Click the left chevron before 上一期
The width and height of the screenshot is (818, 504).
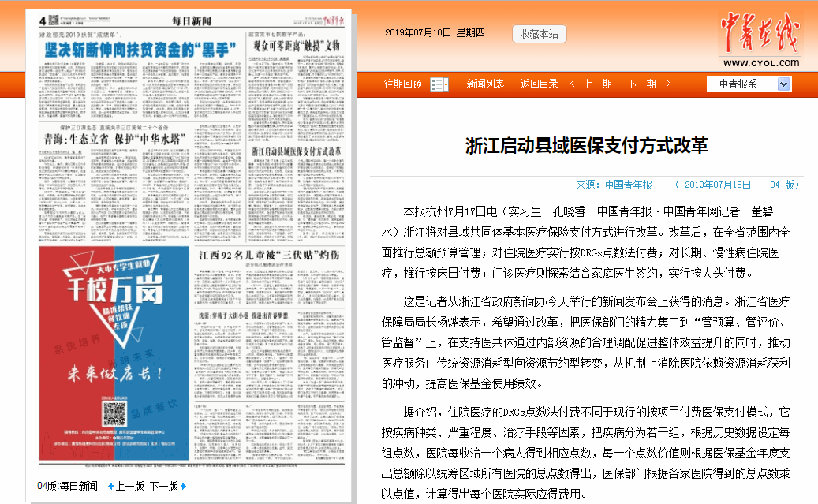click(x=575, y=84)
